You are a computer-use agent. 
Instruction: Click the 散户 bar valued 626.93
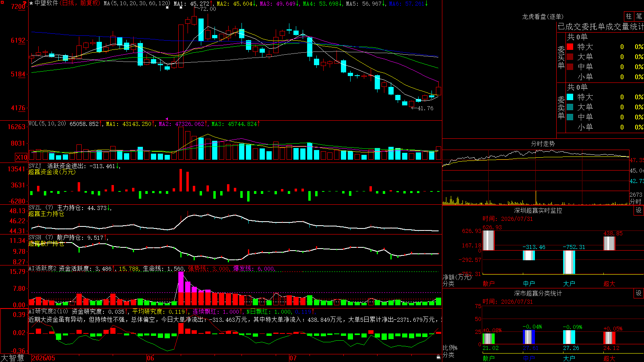coord(489,240)
